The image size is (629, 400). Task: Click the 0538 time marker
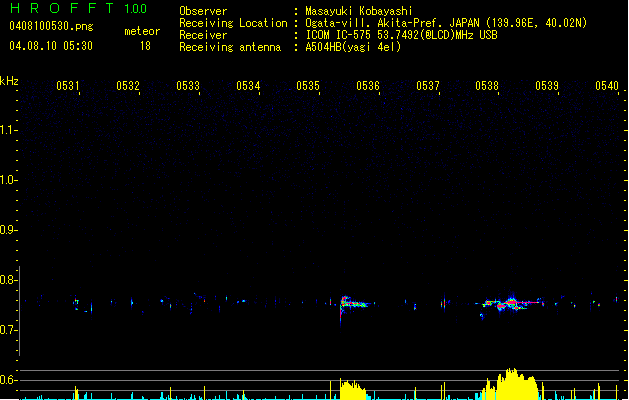tap(487, 86)
